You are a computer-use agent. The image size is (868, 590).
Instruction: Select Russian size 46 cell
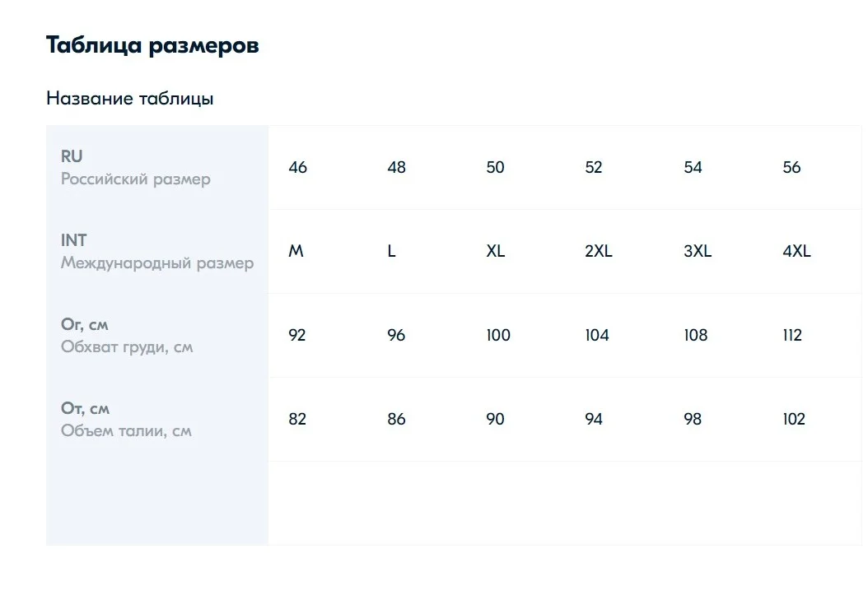(x=318, y=168)
